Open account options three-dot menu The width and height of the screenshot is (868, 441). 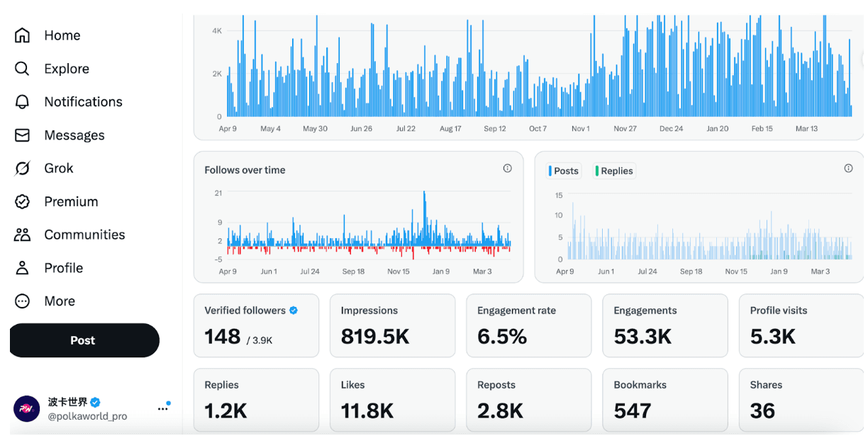pyautogui.click(x=163, y=408)
